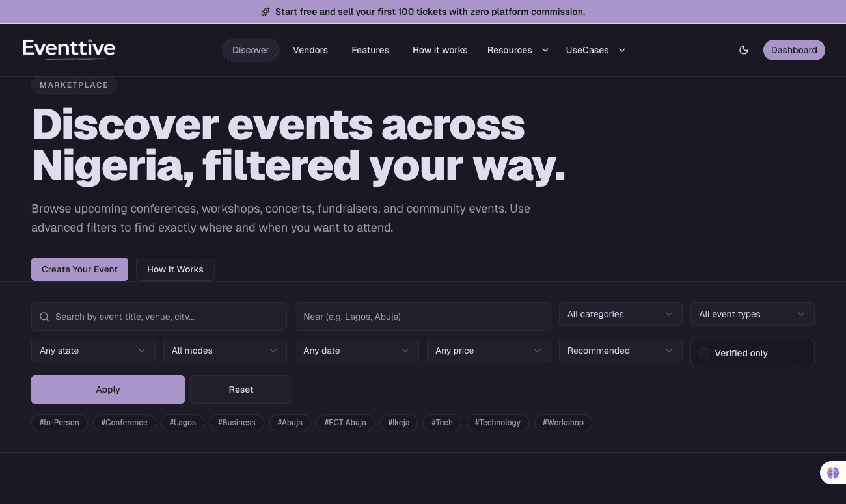Open the Any state dropdown
The image size is (846, 504).
point(93,351)
